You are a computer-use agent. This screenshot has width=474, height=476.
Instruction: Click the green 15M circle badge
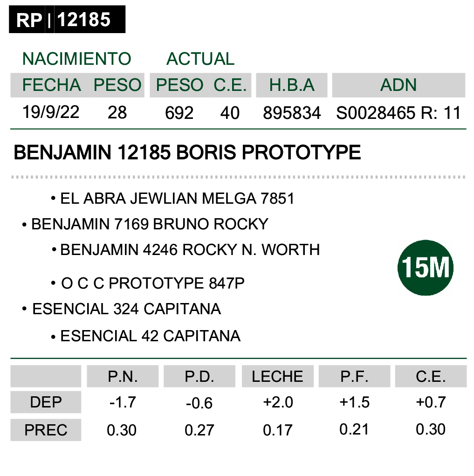point(425,268)
